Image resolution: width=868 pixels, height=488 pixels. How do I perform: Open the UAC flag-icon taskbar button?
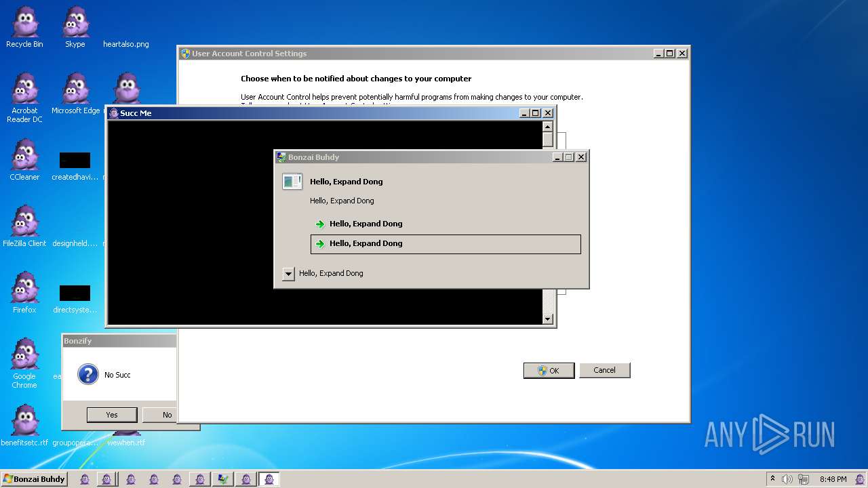pos(222,479)
